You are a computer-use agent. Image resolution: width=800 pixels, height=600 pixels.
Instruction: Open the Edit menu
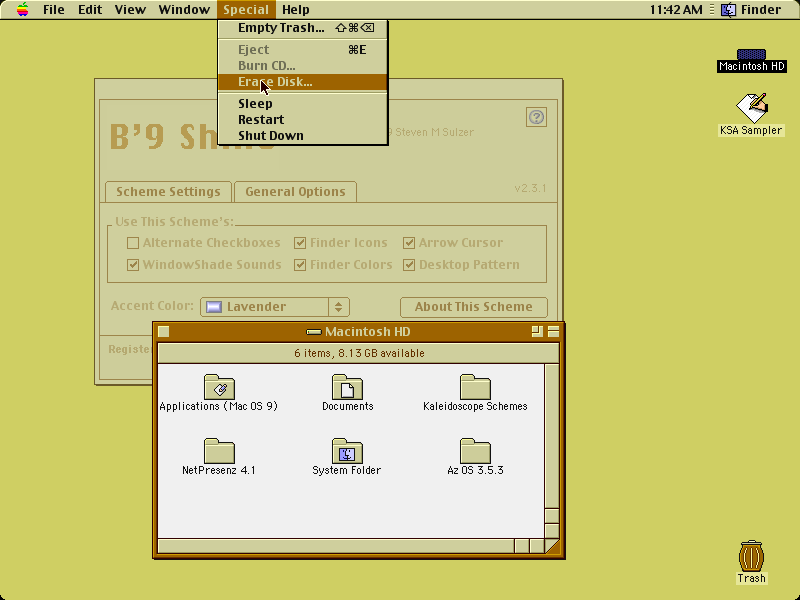pos(90,10)
